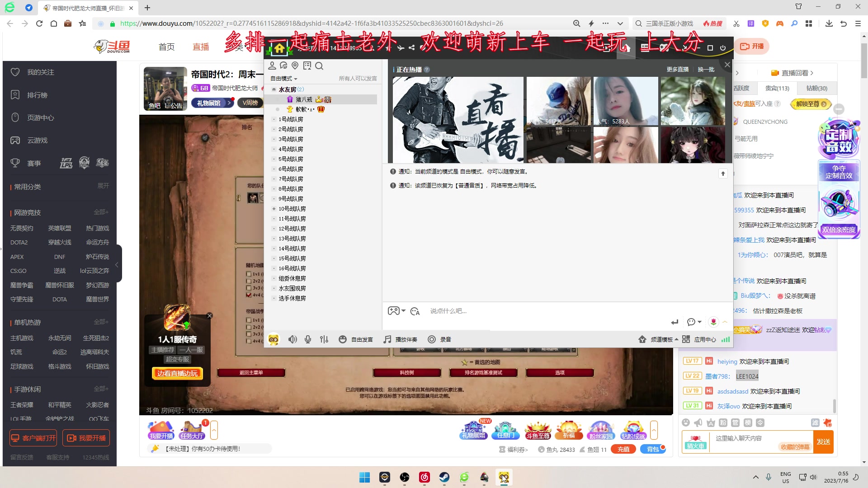Open the audio mixer settings icon

click(x=324, y=339)
